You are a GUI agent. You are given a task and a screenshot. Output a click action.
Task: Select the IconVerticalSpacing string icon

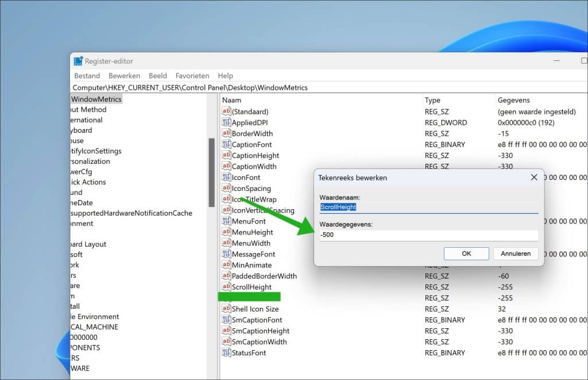tap(226, 210)
